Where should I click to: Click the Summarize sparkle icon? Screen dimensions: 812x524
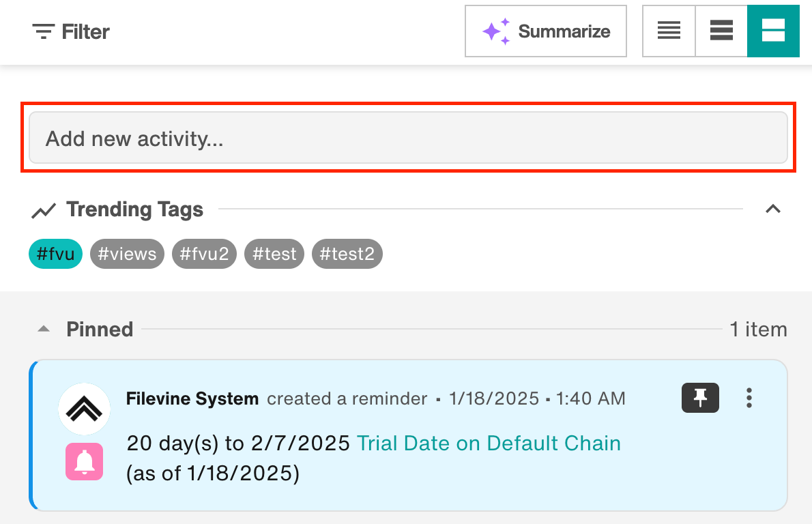coord(496,31)
